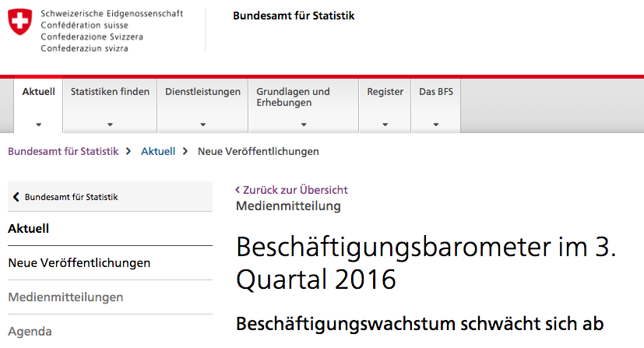Click the Swiss coat of arms logo
Screen dimensions: 644x348
20,23
